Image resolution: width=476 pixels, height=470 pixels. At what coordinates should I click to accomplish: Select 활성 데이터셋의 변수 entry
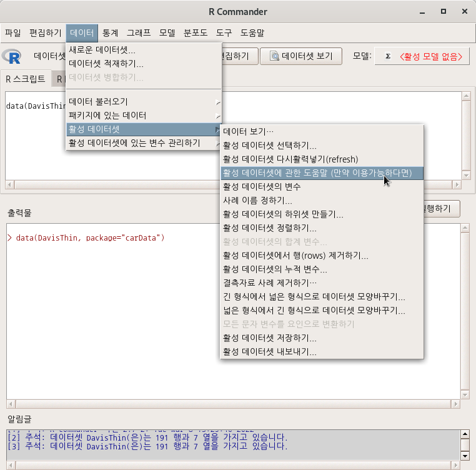(x=322, y=186)
